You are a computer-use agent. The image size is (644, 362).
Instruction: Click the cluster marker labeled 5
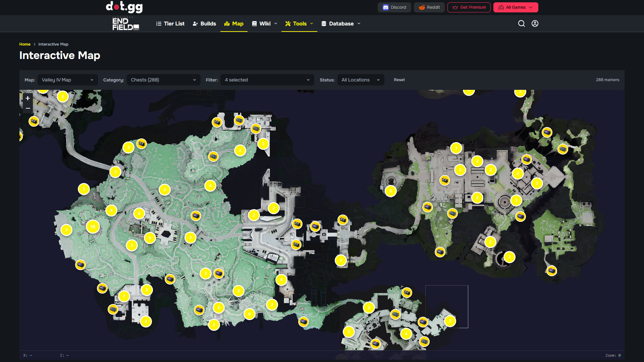click(150, 238)
